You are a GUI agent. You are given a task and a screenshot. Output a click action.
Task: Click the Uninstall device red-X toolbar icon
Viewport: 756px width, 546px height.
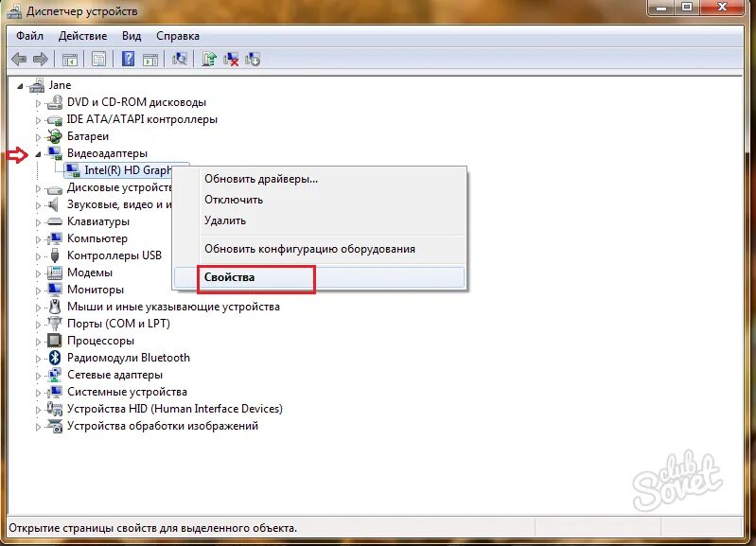coord(231,60)
